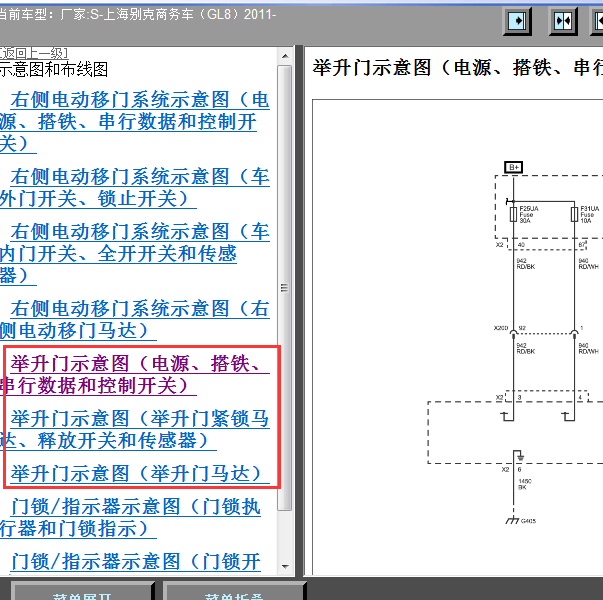The image size is (603, 600).
Task: Click the 返回上一级 link
Action: tap(33, 53)
